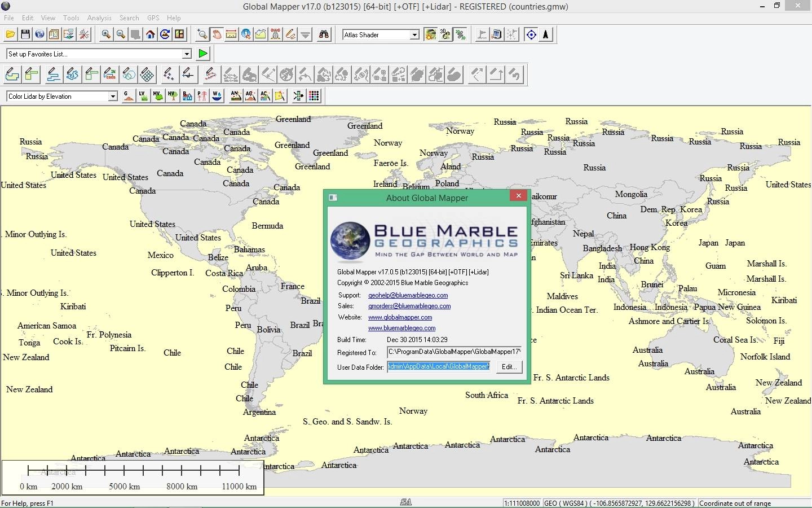Open the File menu

pos(9,18)
